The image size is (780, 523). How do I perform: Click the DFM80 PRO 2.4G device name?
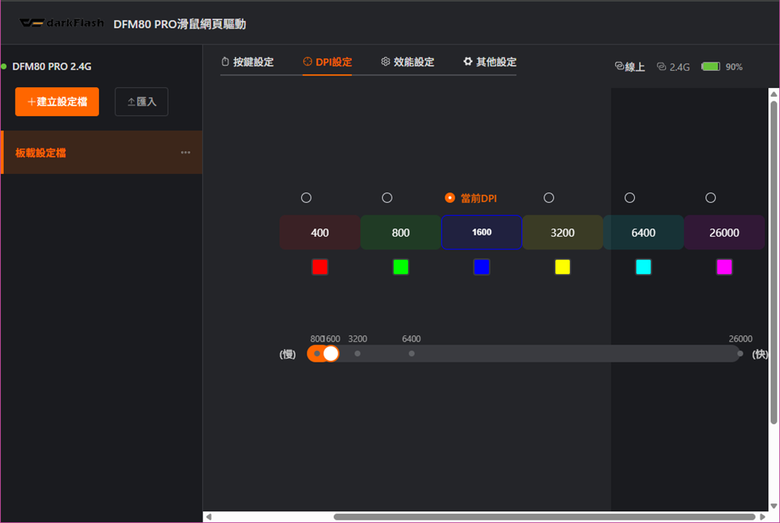[x=52, y=66]
